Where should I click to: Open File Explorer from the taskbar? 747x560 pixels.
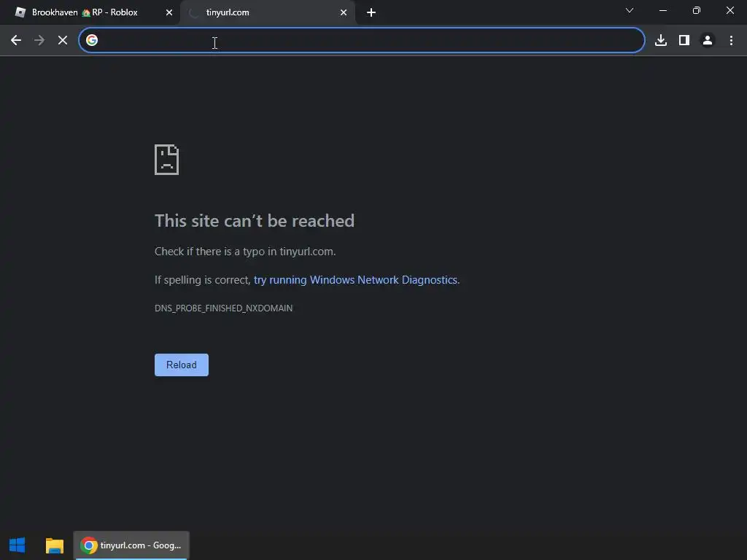[x=54, y=545]
